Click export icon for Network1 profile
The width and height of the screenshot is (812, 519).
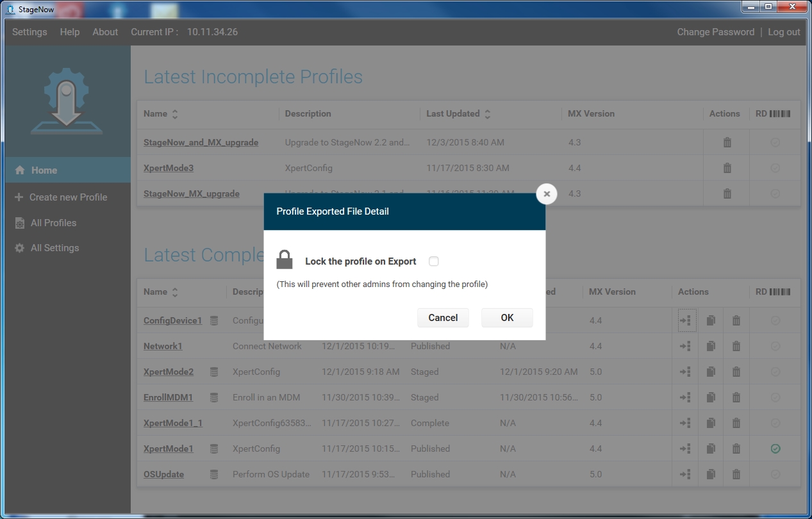coord(685,346)
